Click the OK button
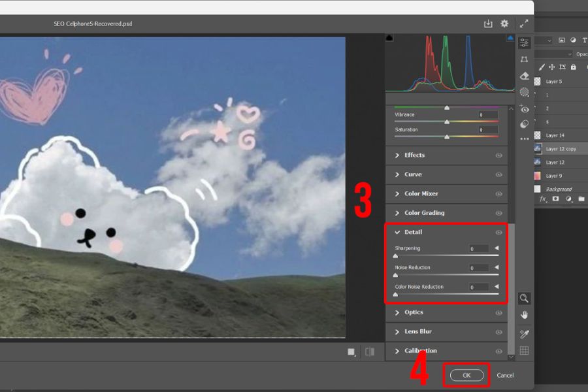This screenshot has height=392, width=588. tap(466, 376)
